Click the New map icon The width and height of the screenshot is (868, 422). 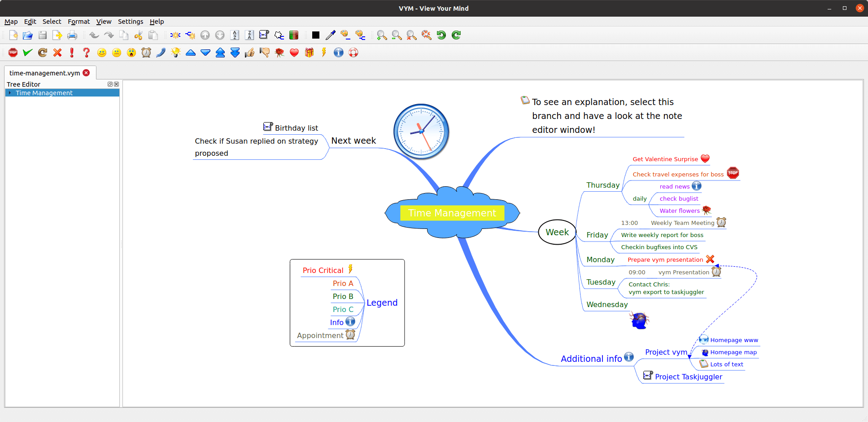coord(13,35)
